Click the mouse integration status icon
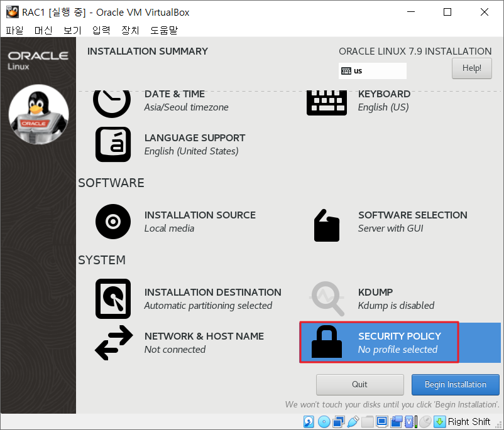This screenshot has height=430, width=504. (x=425, y=422)
